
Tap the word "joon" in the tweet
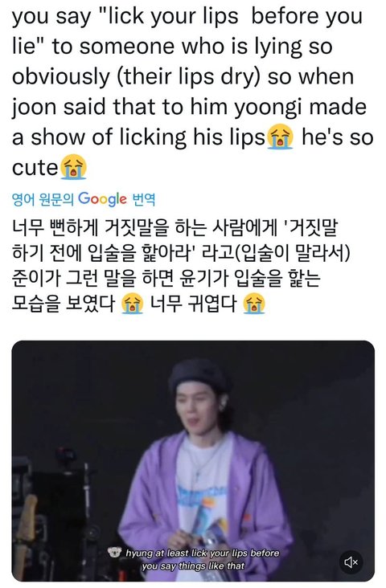(x=35, y=107)
